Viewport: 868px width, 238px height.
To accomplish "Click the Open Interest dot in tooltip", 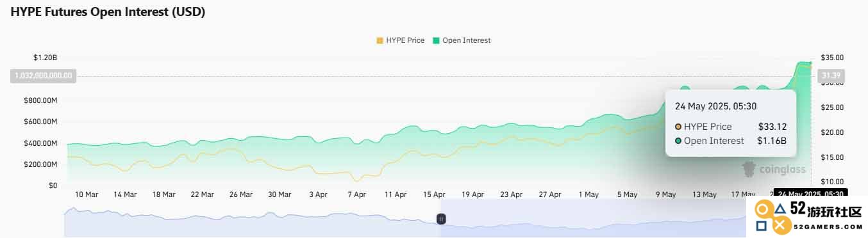I will click(x=678, y=141).
